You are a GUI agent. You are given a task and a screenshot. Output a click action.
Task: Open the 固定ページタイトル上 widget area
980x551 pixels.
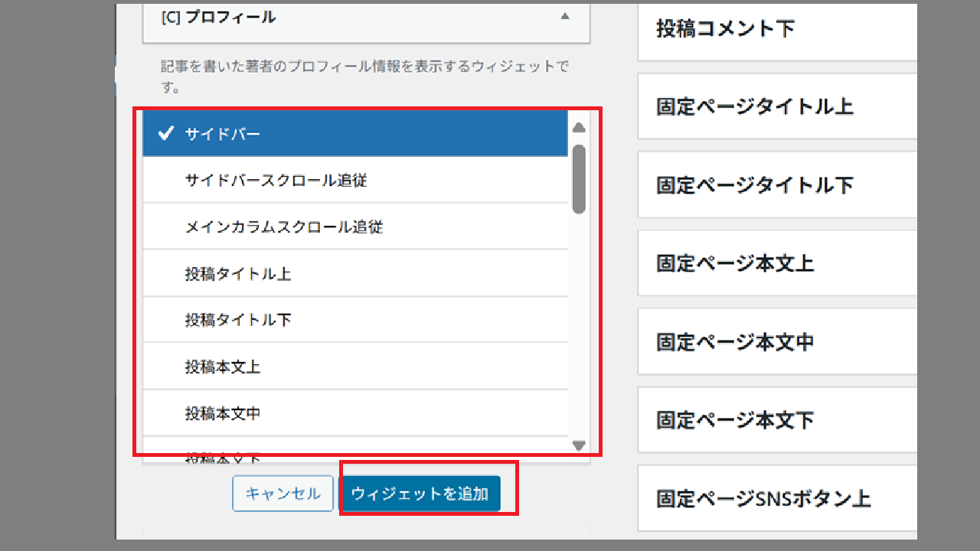coord(777,106)
